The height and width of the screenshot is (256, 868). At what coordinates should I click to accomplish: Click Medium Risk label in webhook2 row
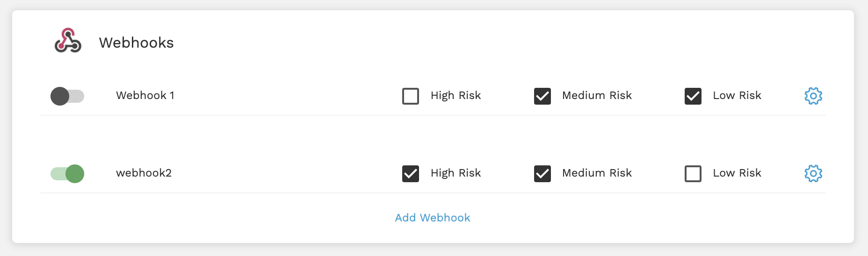pyautogui.click(x=597, y=173)
